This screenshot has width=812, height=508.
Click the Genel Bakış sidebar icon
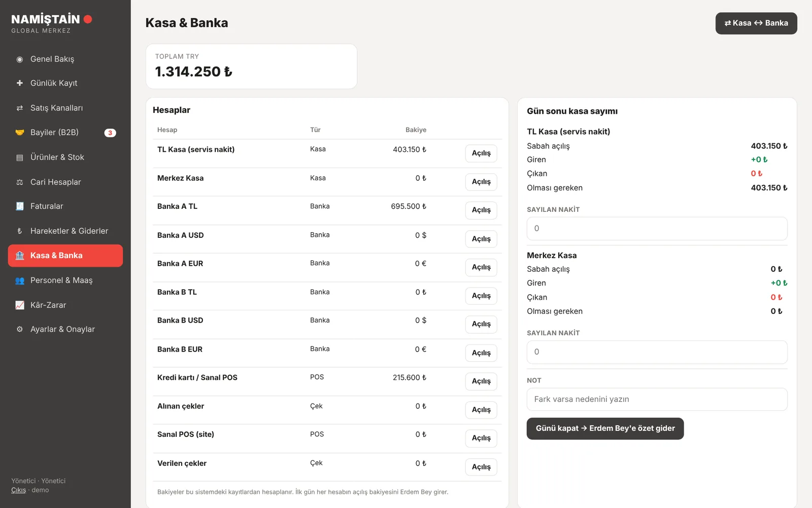pos(20,59)
